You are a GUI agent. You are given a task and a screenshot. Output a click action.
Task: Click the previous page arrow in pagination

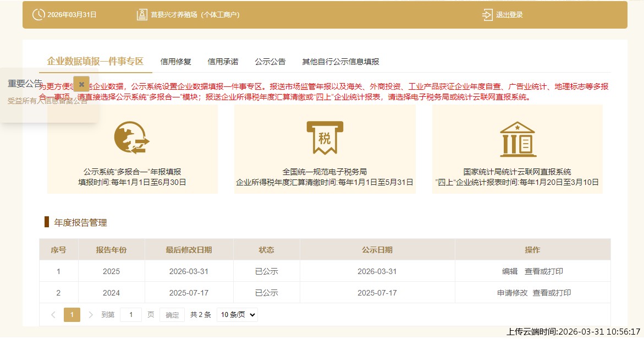coord(53,314)
